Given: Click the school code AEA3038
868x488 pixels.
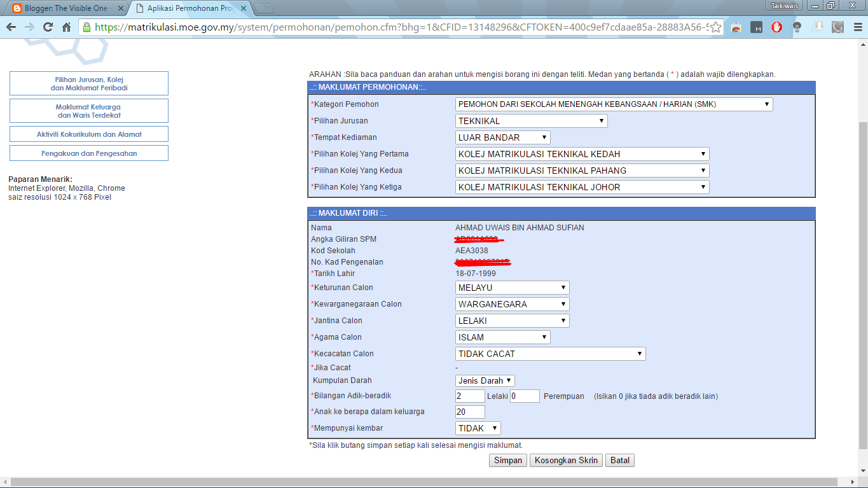Looking at the screenshot, I should pos(472,251).
